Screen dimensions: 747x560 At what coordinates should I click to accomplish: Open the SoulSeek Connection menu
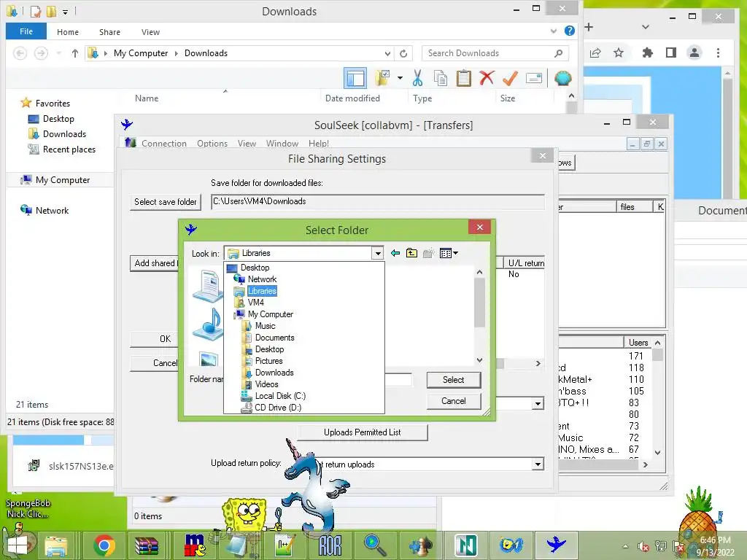tap(164, 144)
